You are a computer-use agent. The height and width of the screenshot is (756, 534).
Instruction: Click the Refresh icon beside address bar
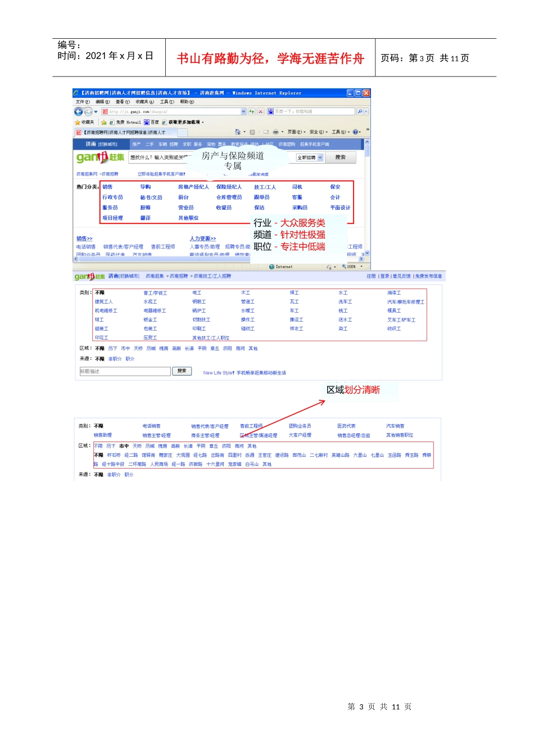pyautogui.click(x=252, y=112)
